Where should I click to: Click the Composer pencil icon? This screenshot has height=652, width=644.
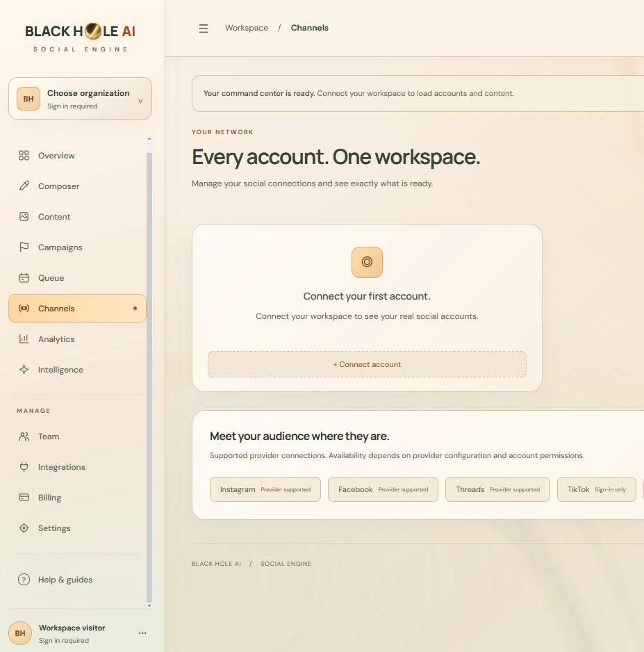24,186
